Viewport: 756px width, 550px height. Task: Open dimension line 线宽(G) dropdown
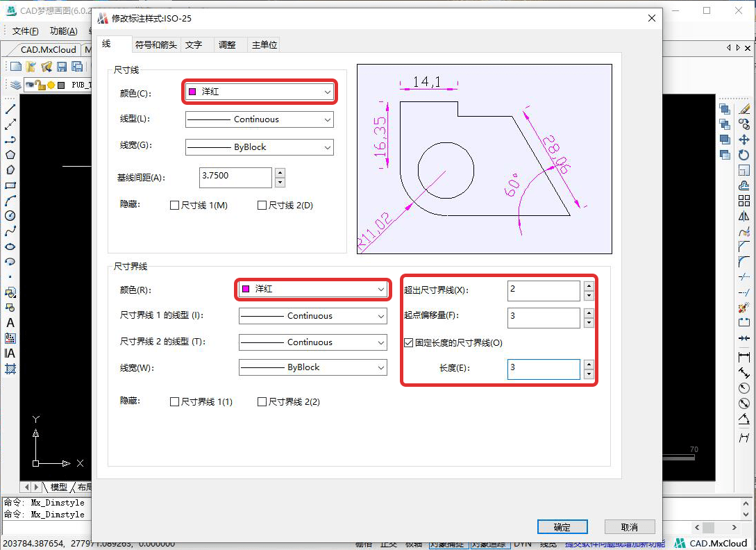coord(260,147)
